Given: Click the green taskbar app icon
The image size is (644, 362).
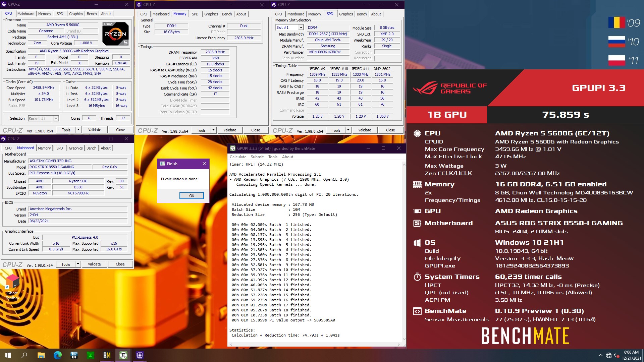Looking at the screenshot, I should 91,355.
